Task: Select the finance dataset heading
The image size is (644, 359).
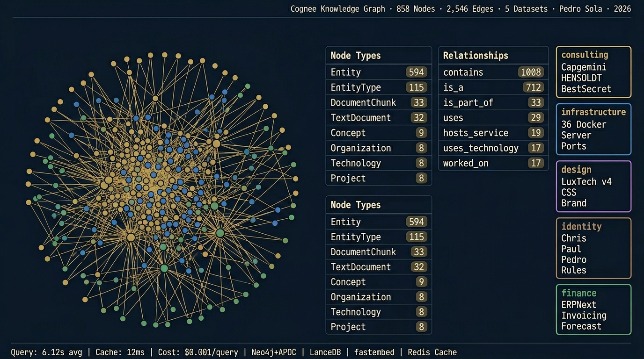Action: tap(579, 293)
